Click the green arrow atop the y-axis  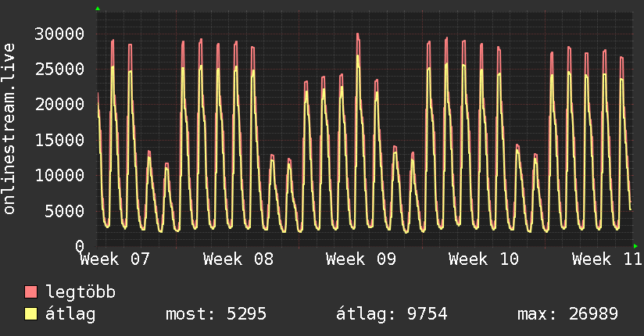[x=98, y=9]
